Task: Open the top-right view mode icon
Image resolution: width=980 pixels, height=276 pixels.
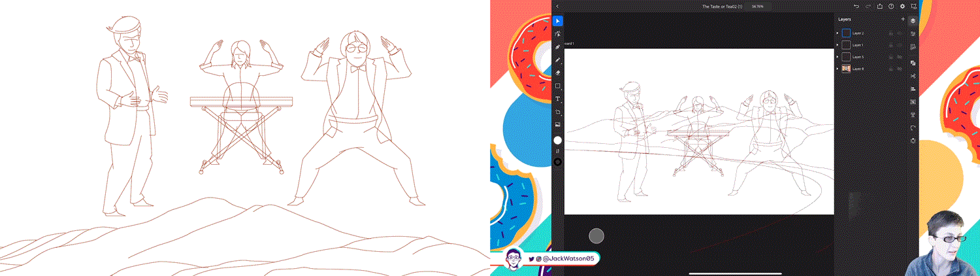Action: click(913, 7)
